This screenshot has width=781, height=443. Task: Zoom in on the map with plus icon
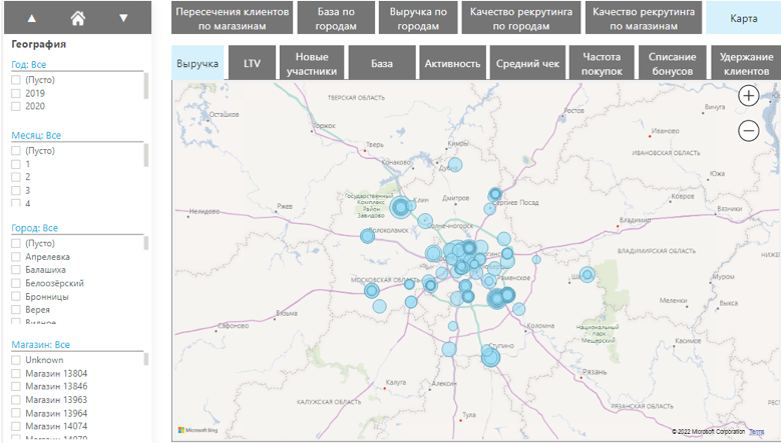(x=748, y=96)
